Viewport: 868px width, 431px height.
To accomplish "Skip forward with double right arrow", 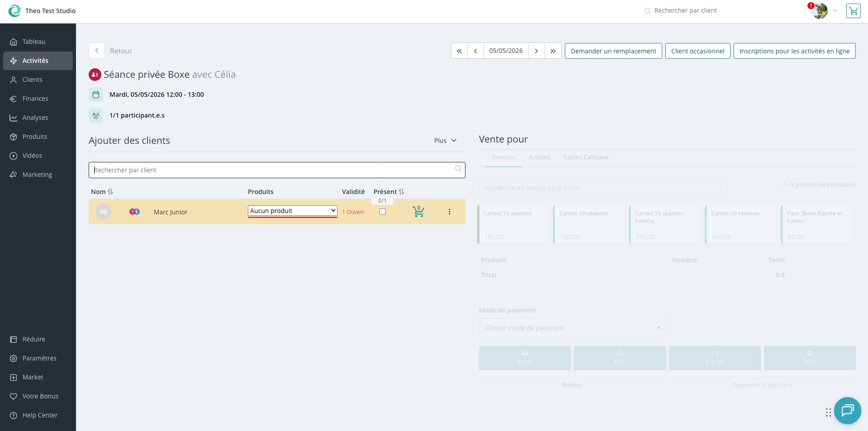I will pos(553,51).
